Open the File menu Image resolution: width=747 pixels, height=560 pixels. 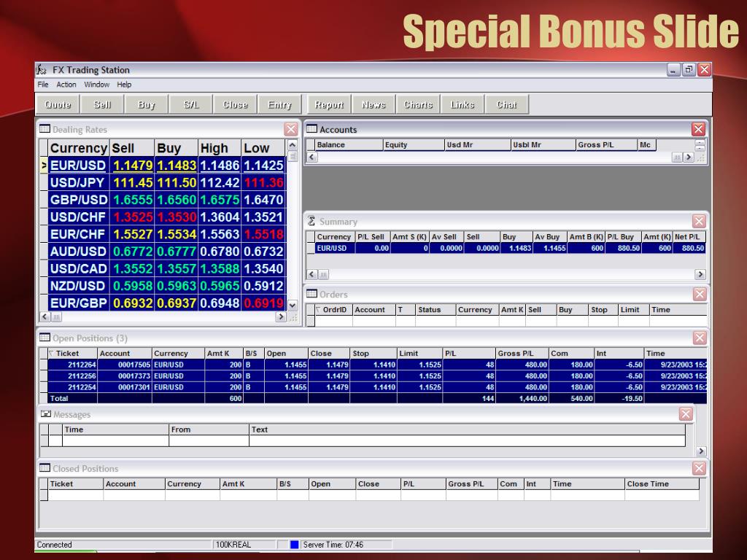(x=43, y=85)
